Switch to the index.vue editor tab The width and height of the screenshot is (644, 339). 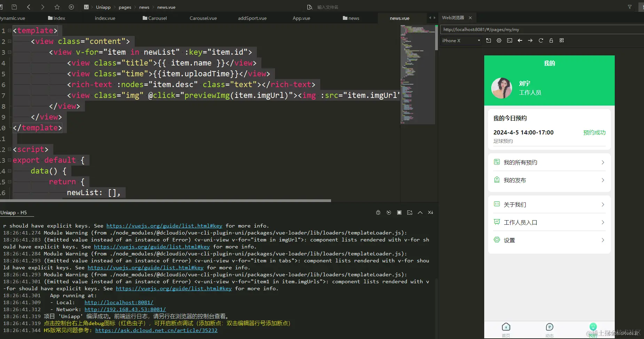coord(105,18)
